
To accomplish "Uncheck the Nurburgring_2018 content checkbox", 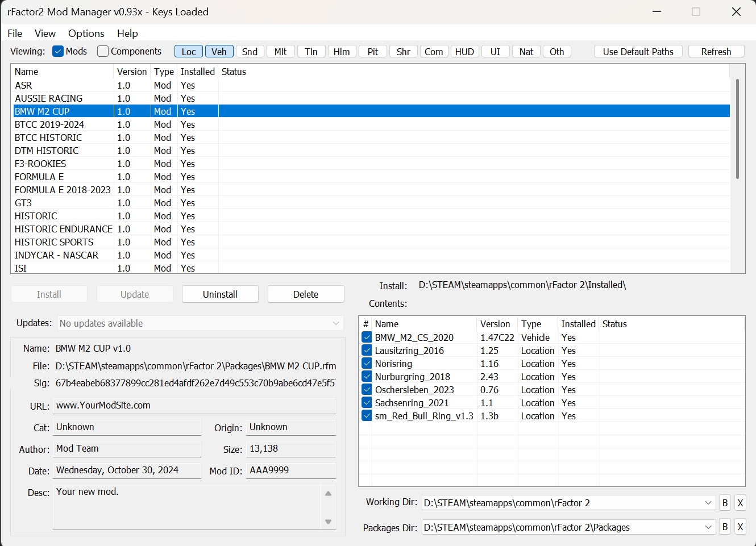I will (x=367, y=377).
